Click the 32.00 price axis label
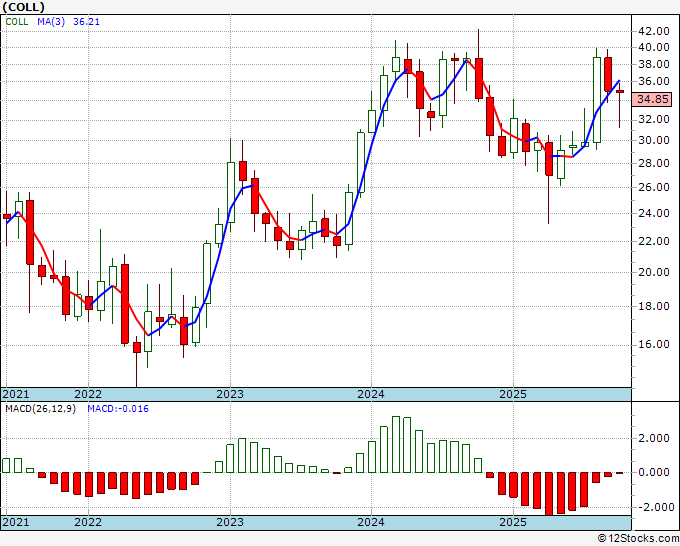This screenshot has width=680, height=546. [x=653, y=119]
